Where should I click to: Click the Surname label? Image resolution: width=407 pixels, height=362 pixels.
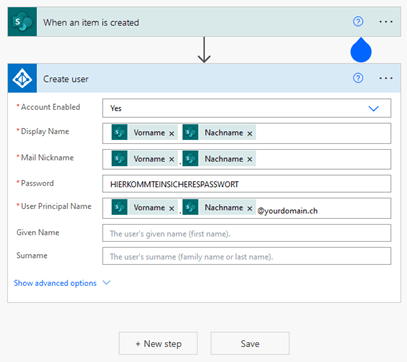coord(32,256)
